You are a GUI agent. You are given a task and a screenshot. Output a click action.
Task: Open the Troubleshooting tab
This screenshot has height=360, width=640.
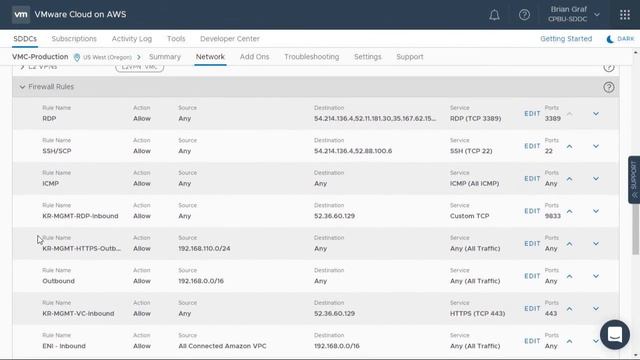(x=312, y=57)
